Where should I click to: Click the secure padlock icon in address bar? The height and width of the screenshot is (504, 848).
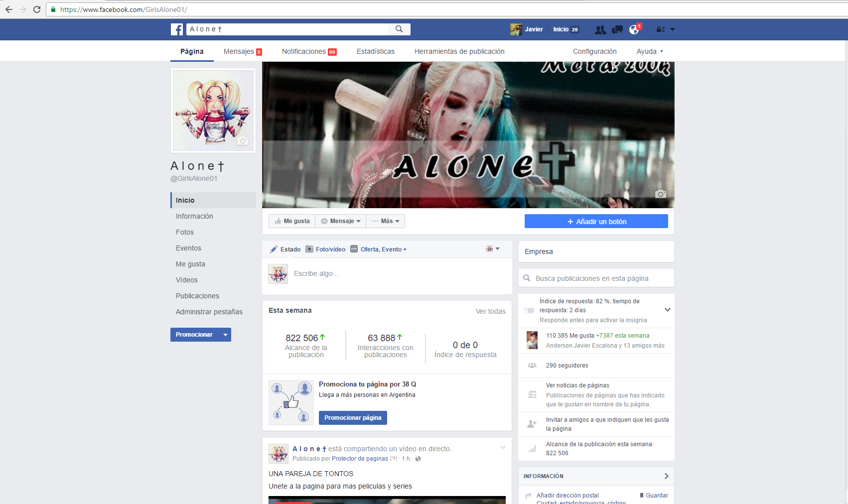tap(53, 9)
